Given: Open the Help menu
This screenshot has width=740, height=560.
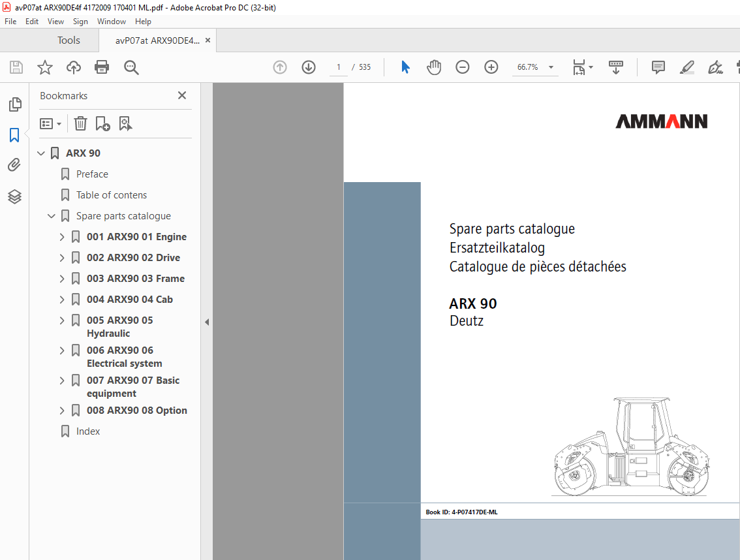Looking at the screenshot, I should point(143,22).
